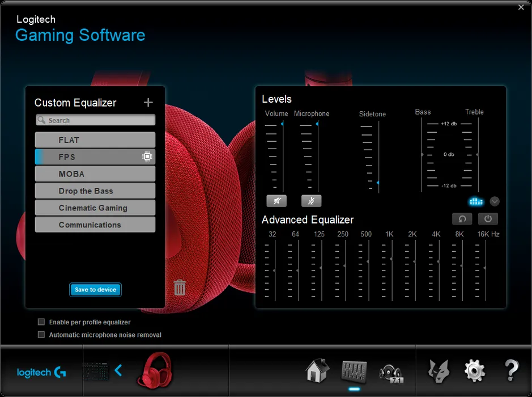Select the Drop the Bass preset
532x397 pixels.
pos(95,191)
